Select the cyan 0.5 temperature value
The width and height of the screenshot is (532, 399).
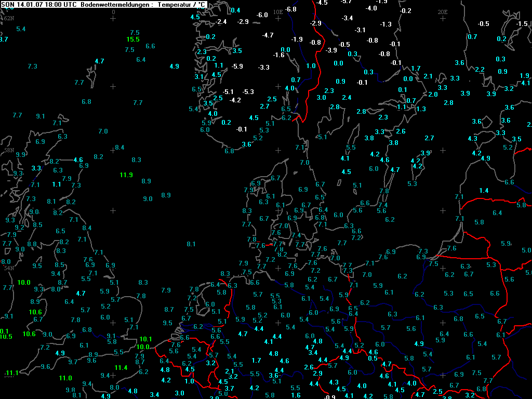pos(373,358)
